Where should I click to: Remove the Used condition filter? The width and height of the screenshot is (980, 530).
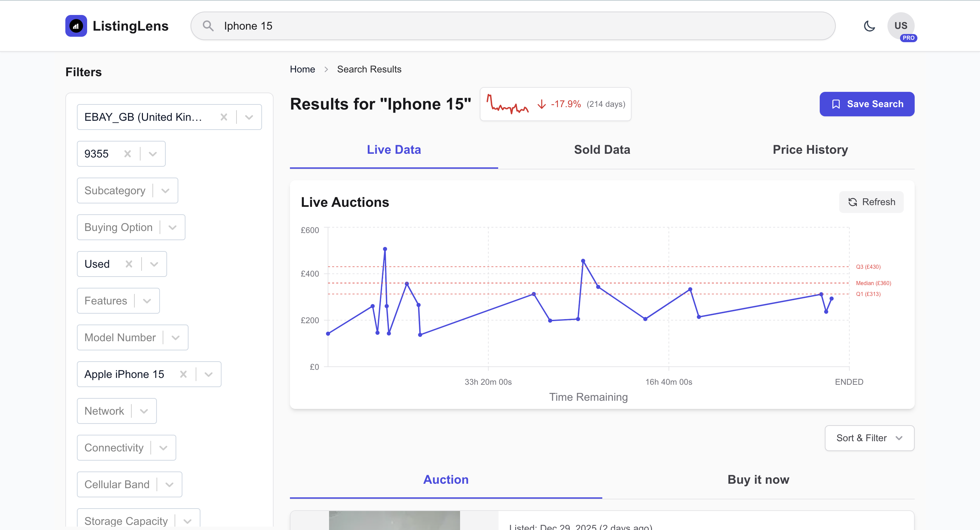[128, 264]
